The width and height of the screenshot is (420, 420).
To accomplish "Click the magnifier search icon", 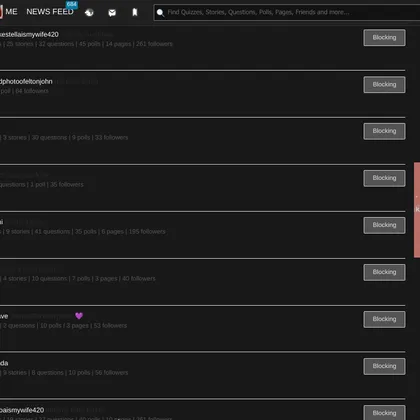I will (x=160, y=13).
